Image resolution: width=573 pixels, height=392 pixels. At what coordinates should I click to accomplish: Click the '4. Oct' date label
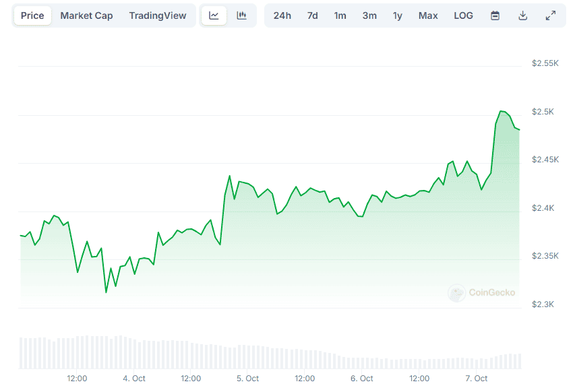[134, 379]
